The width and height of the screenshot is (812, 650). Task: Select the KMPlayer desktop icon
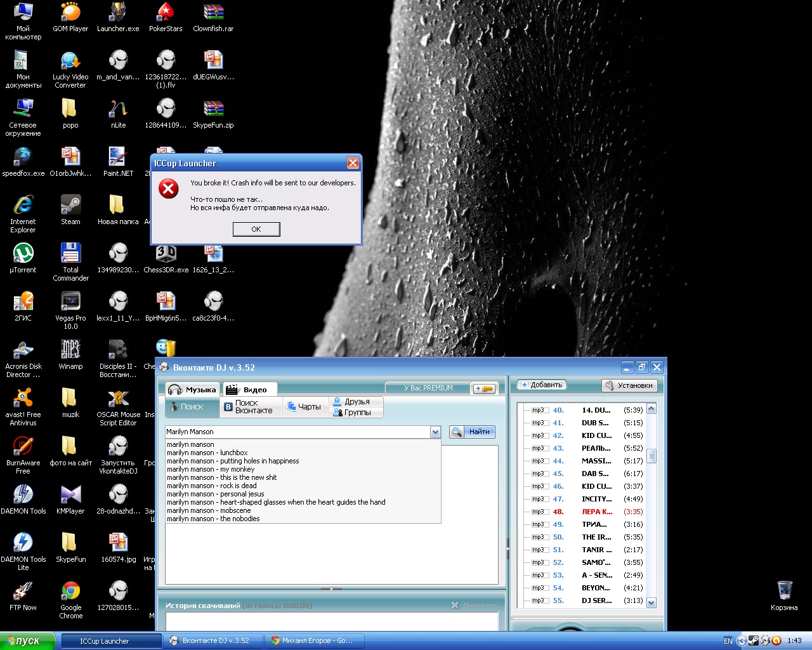(x=70, y=500)
